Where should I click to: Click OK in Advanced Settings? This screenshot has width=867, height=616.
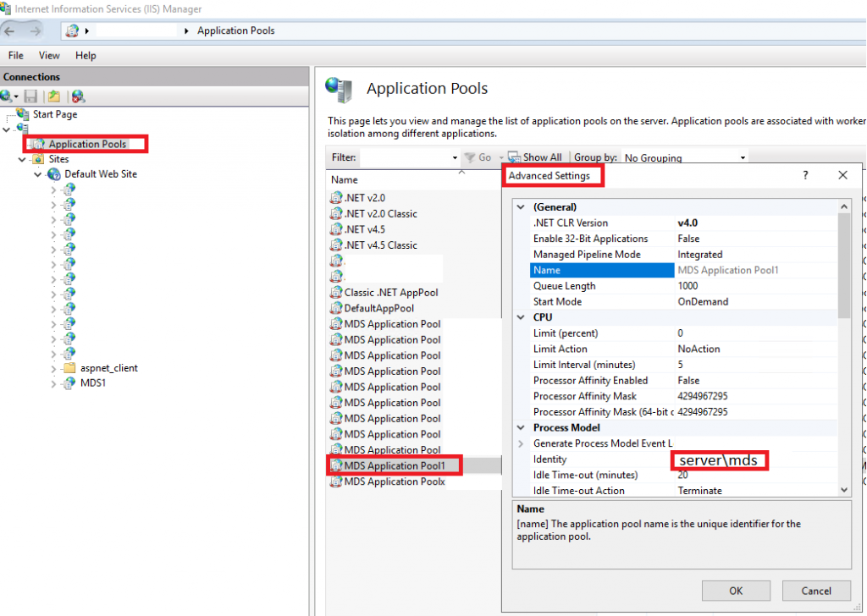[736, 591]
